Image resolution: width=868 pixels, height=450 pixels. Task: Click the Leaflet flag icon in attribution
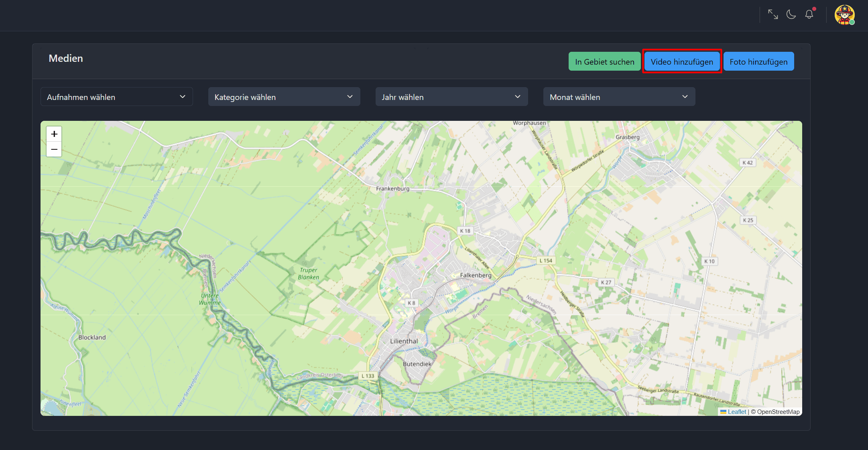tap(723, 412)
